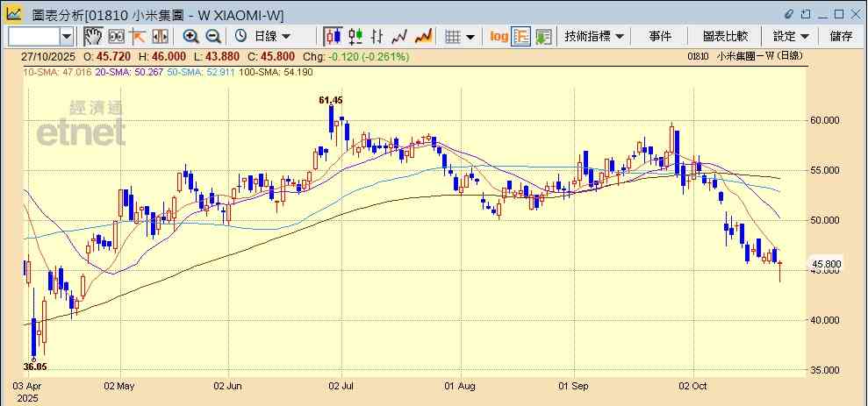Screen dimensions: 868x406
Task: Toggle the red-blue candlestick chart style
Action: click(333, 36)
